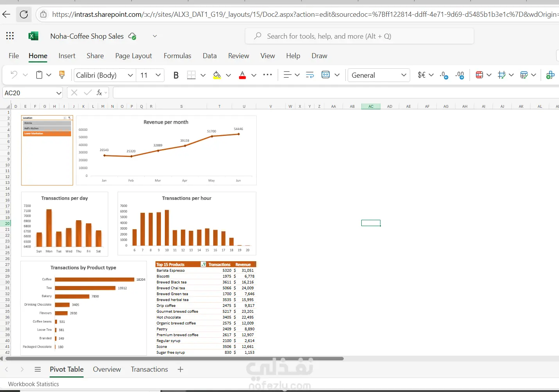Click the Excel logo icon

click(x=33, y=36)
